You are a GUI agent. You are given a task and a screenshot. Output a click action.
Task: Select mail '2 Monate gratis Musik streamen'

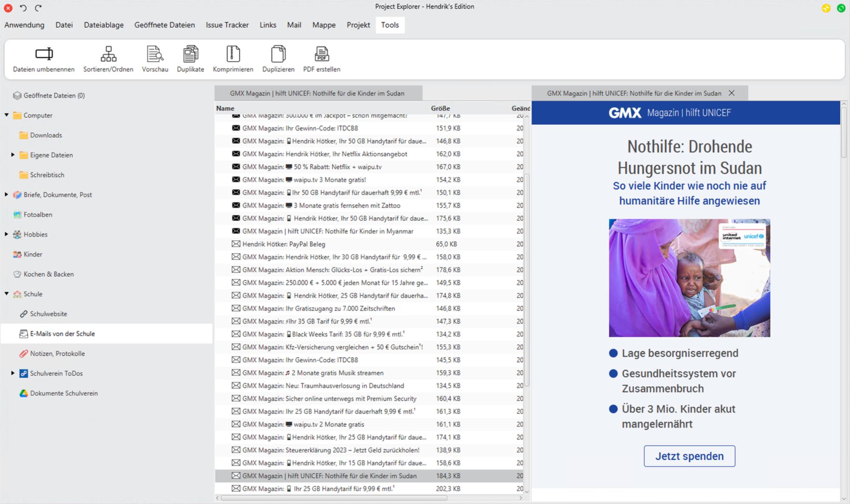[369, 373]
